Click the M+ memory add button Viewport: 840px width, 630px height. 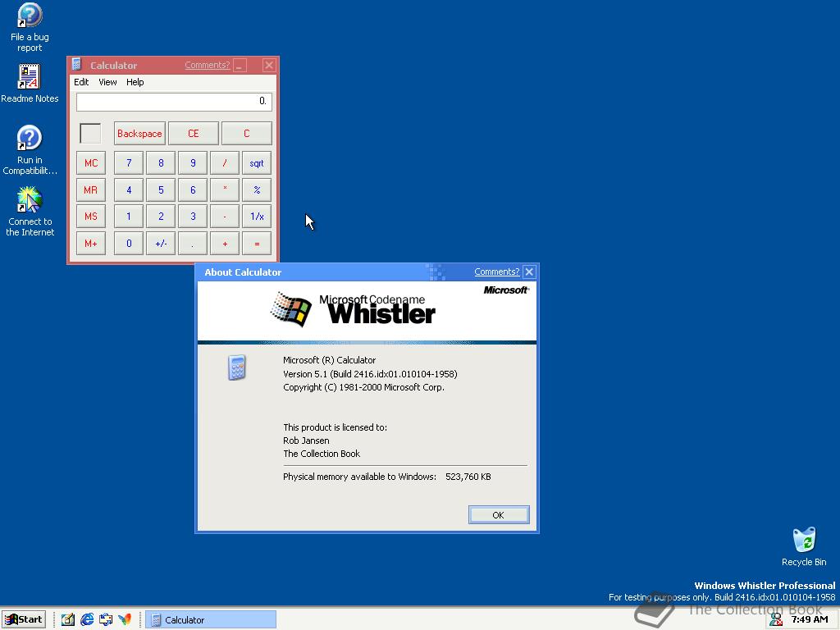click(91, 243)
